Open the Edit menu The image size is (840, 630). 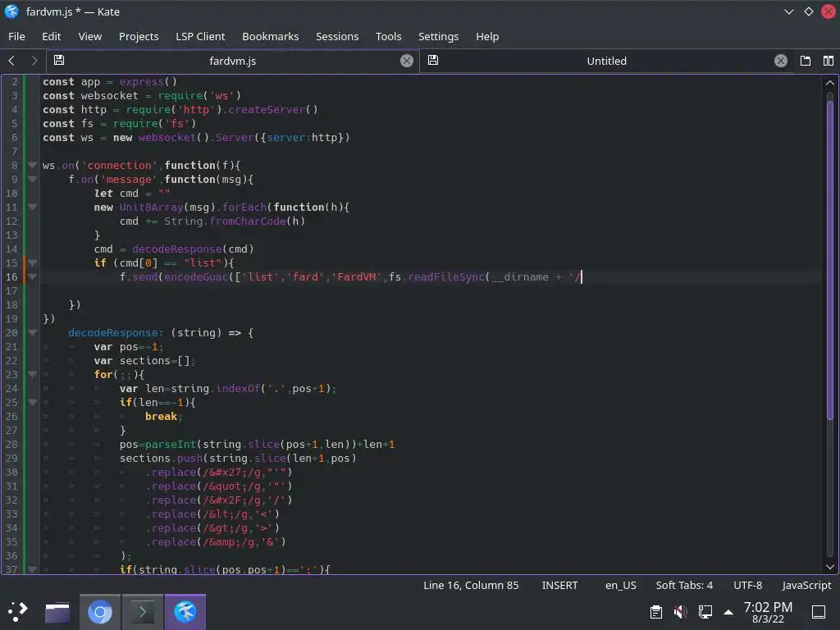point(52,36)
